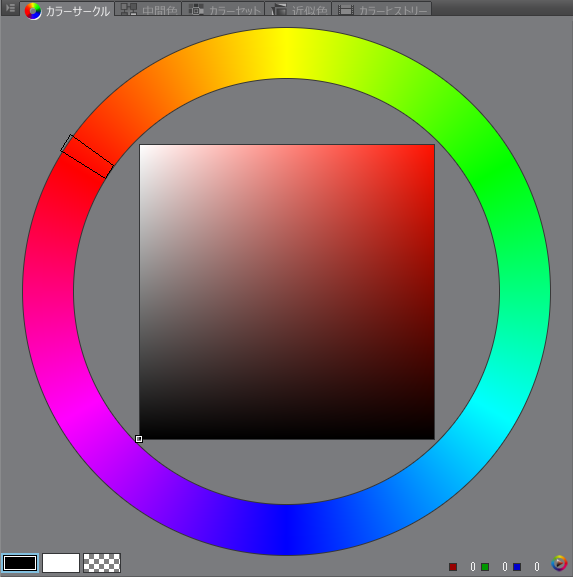Pick white at color square top-left corner

tap(142, 147)
